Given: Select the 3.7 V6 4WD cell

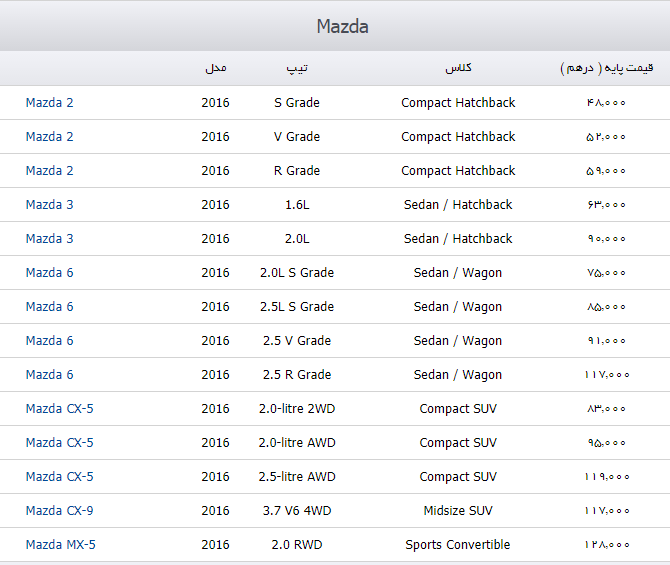Looking at the screenshot, I should [297, 510].
